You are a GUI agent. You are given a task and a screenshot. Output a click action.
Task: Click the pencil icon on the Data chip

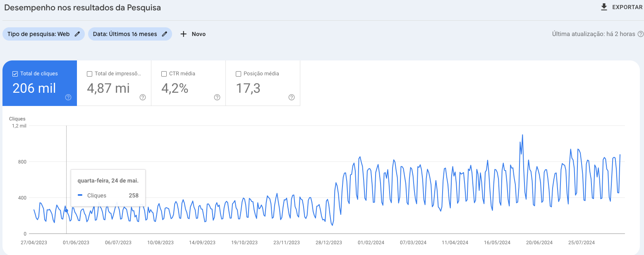pyautogui.click(x=164, y=34)
